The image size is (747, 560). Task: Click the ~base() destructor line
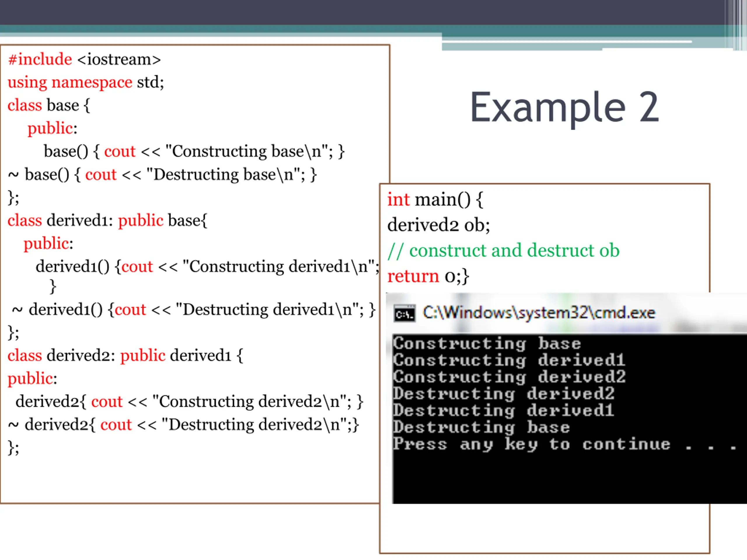point(162,175)
